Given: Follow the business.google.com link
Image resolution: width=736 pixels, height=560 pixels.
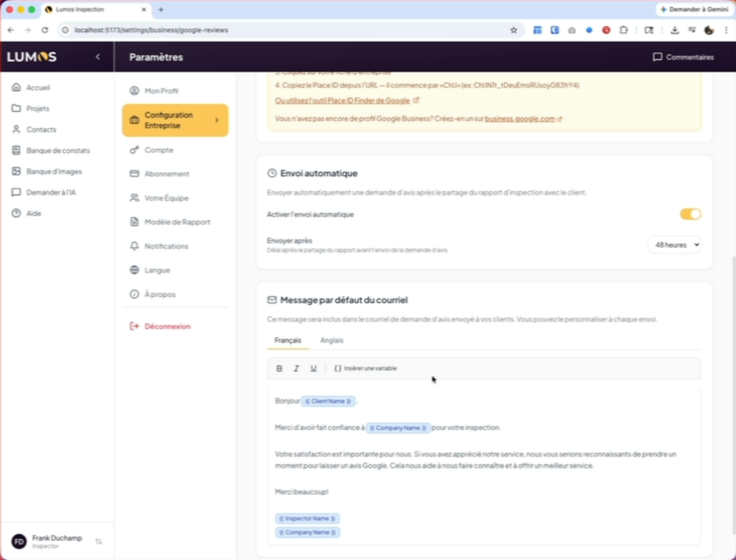Looking at the screenshot, I should [520, 119].
